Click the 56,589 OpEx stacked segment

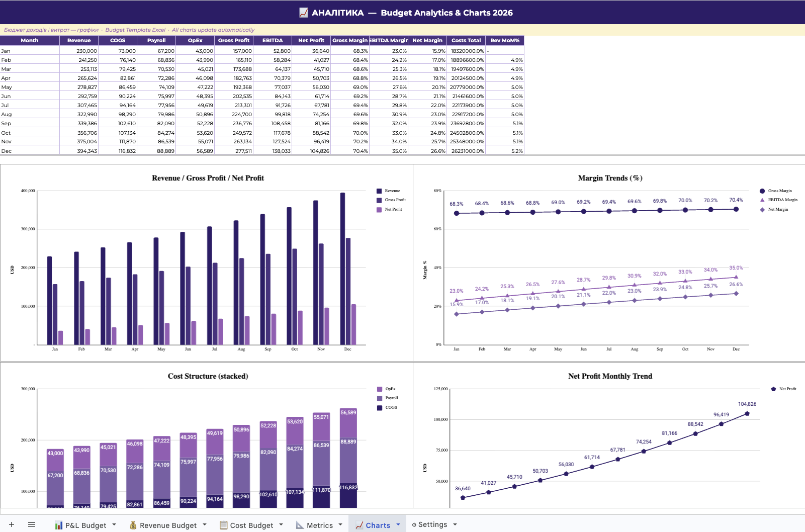click(x=348, y=423)
